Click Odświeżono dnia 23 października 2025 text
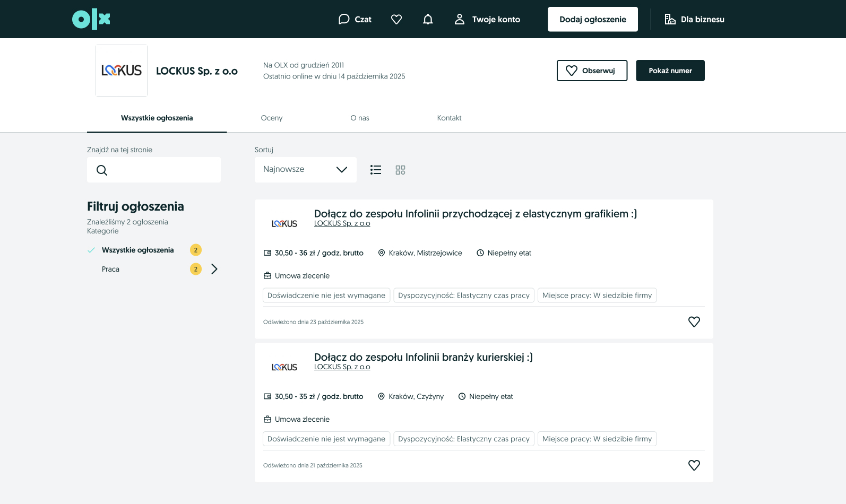Screen dimensions: 846x504 tap(314, 322)
